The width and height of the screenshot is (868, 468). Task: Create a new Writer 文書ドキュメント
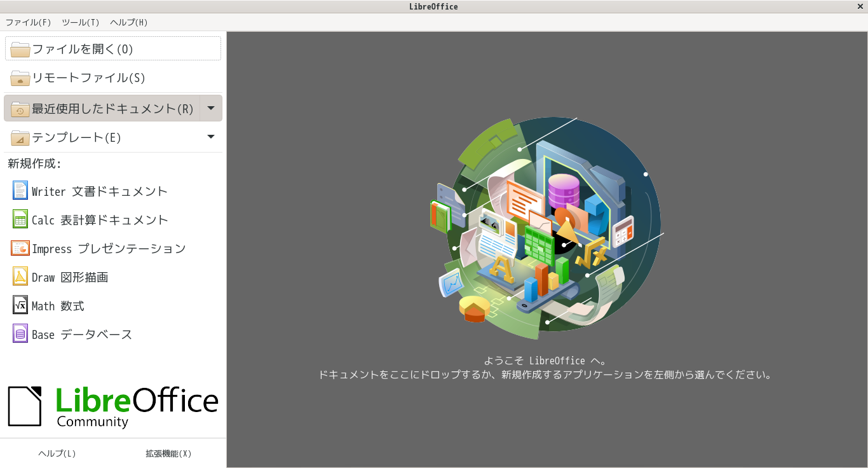tap(113, 191)
